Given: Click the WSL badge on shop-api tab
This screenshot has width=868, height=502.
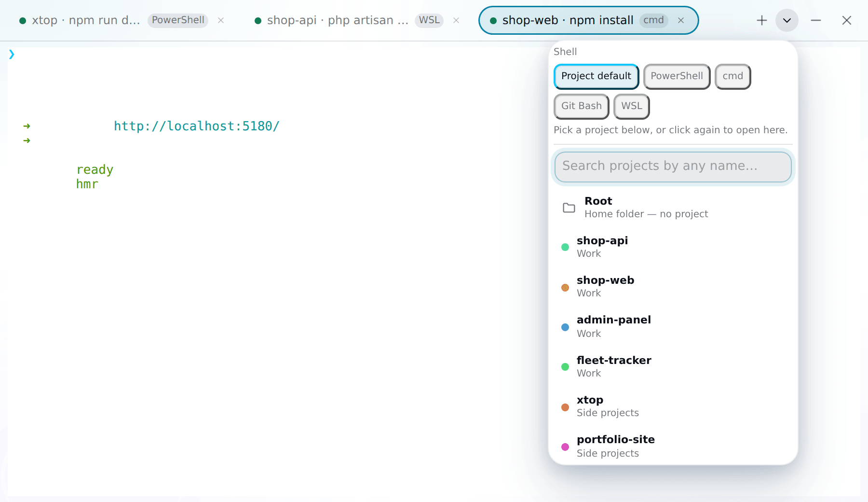Looking at the screenshot, I should (429, 20).
